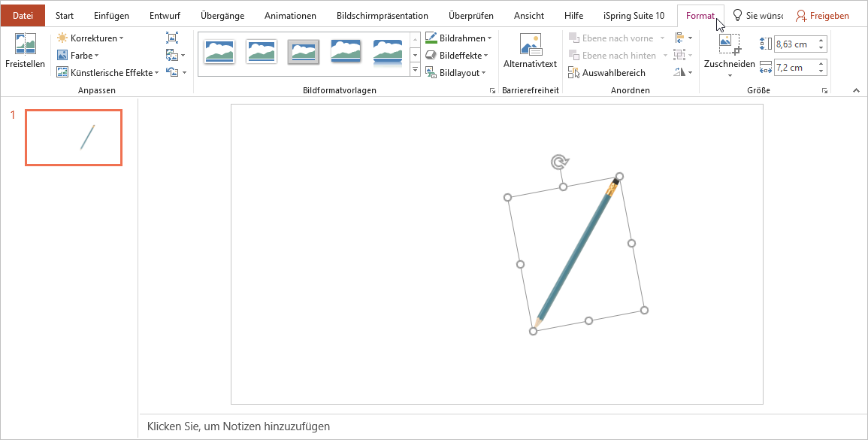Viewport: 868px width, 440px height.
Task: Click the compress pictures icon
Action: click(x=172, y=38)
